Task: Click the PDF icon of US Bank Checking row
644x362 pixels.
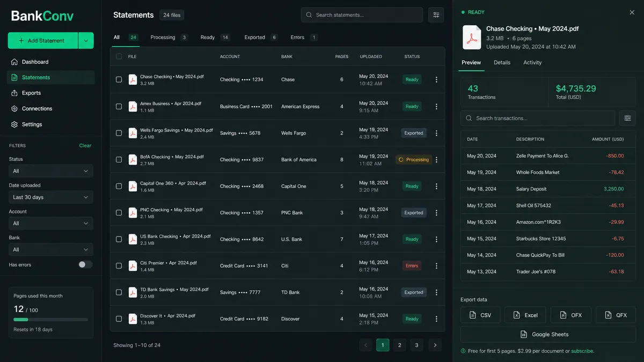Action: [133, 239]
